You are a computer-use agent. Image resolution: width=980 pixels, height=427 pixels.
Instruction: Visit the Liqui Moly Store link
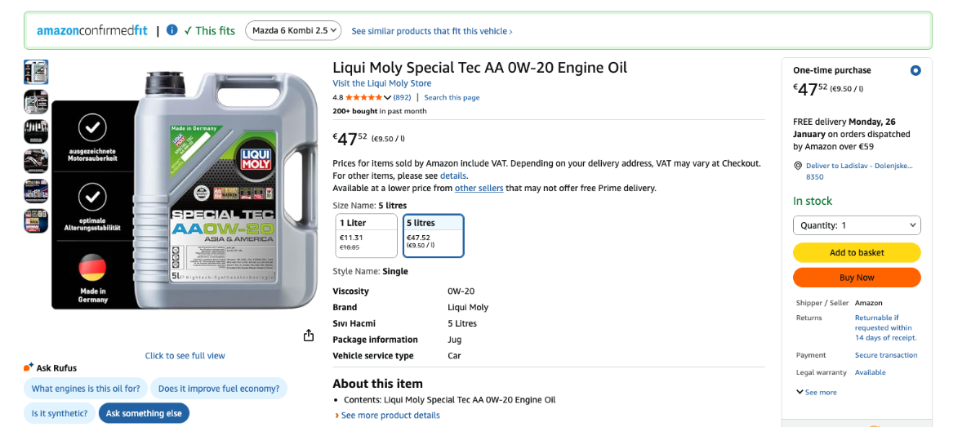[381, 83]
